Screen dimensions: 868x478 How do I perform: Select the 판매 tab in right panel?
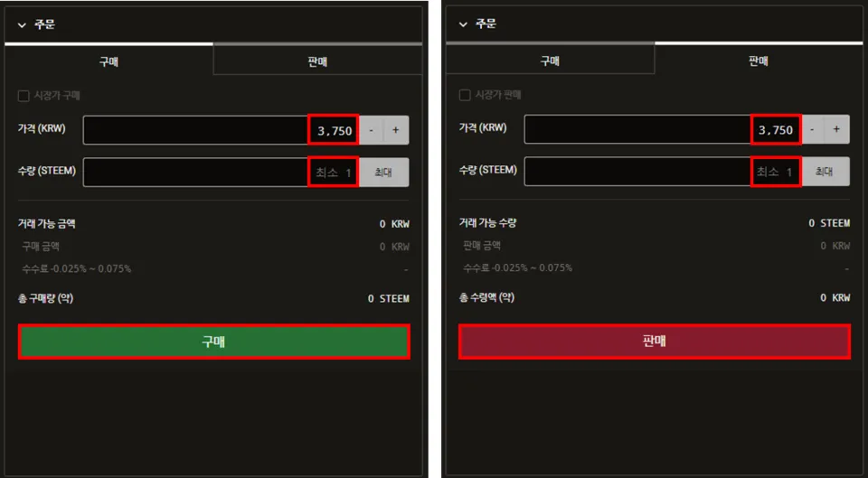pyautogui.click(x=759, y=61)
